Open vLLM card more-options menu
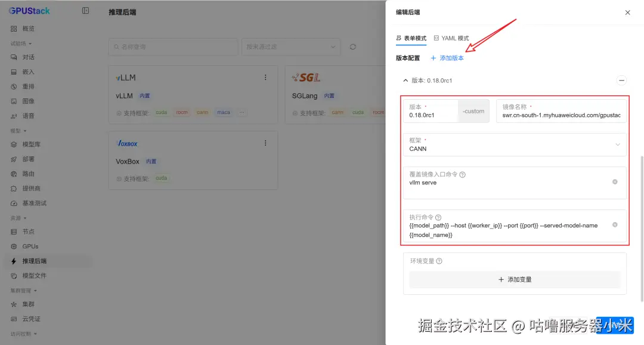The image size is (644, 345). (265, 78)
